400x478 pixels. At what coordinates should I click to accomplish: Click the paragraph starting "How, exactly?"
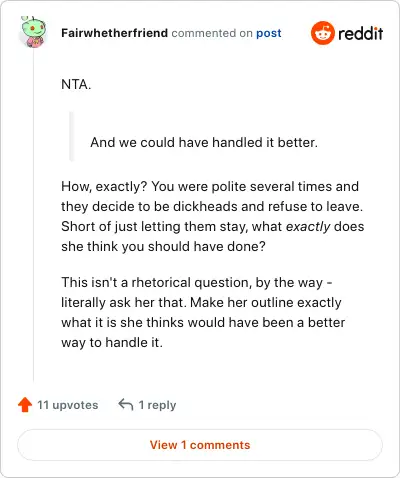click(x=213, y=216)
